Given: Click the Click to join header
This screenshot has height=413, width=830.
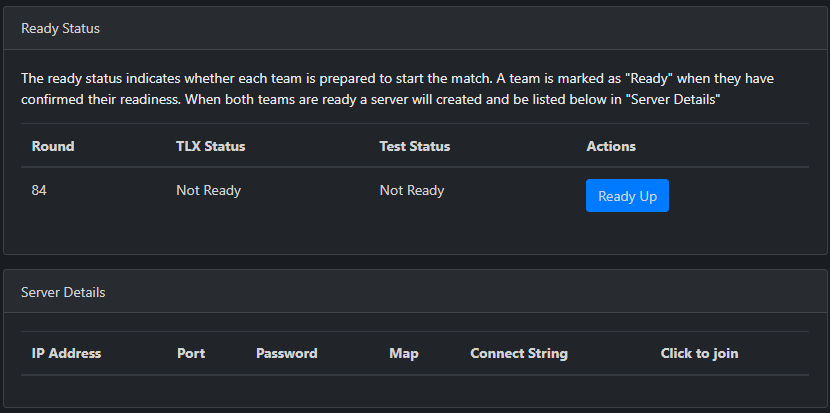Looking at the screenshot, I should (700, 353).
